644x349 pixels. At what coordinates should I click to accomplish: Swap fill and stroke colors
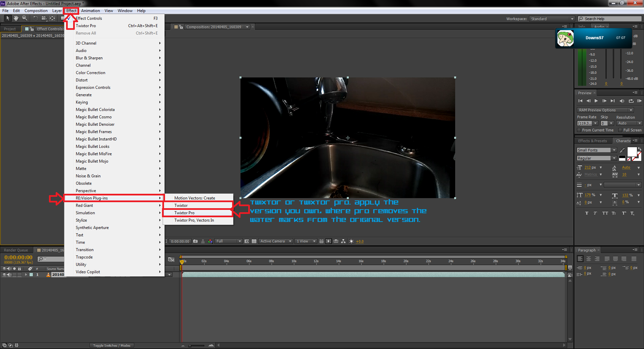640,149
